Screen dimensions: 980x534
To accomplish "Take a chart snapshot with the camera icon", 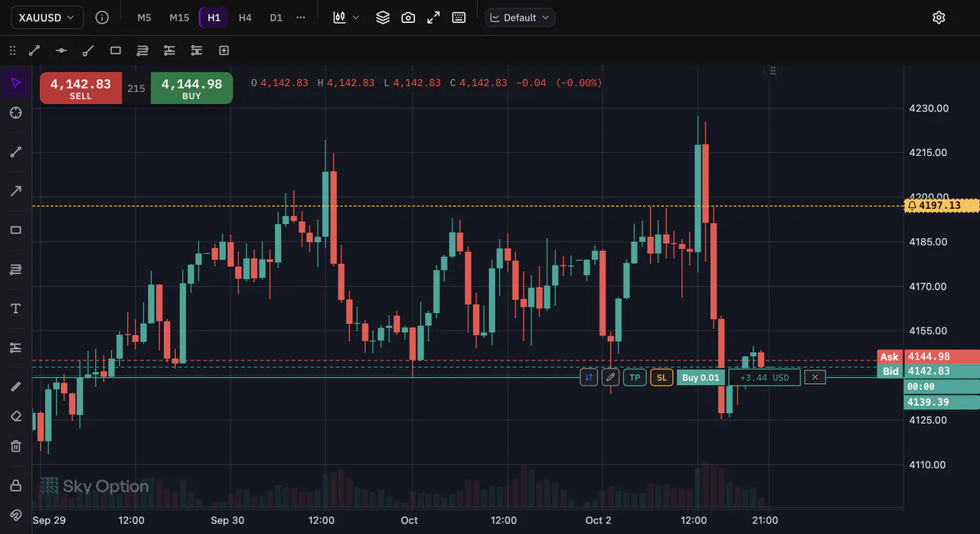I will [408, 17].
